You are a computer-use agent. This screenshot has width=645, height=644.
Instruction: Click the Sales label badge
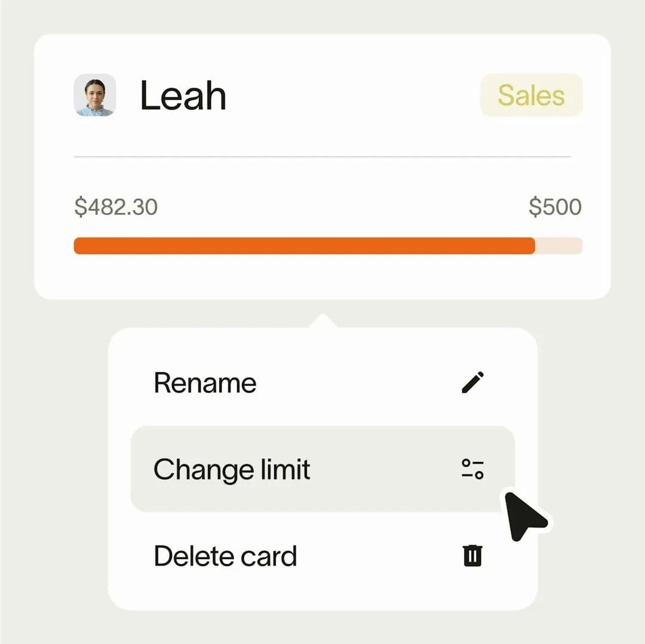(530, 95)
